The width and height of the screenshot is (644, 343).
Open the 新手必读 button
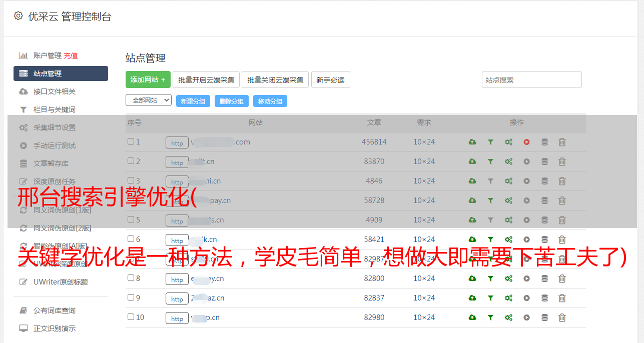330,79
